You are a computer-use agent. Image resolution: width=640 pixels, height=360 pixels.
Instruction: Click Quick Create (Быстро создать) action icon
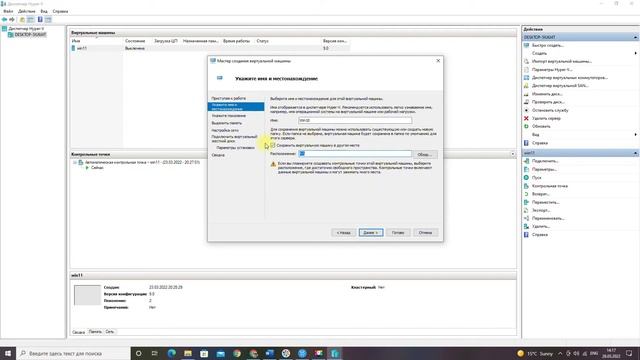(x=526, y=45)
